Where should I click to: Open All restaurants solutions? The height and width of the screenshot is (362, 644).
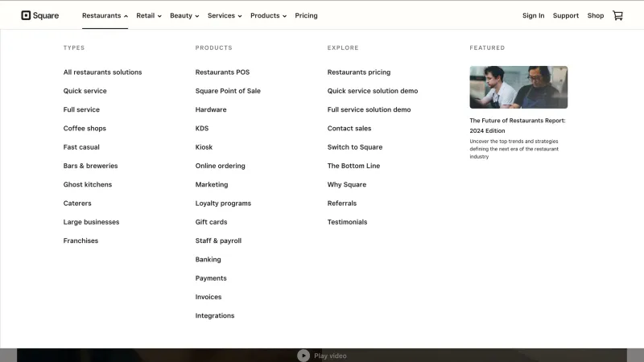102,72
